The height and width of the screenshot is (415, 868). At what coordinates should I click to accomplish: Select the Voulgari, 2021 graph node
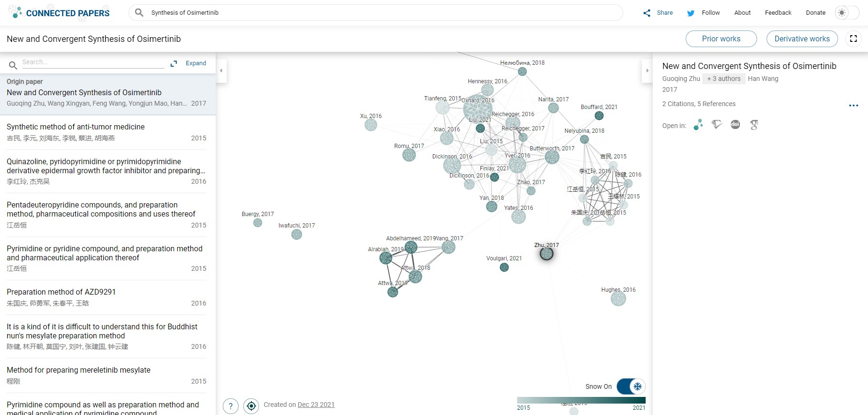coord(504,267)
